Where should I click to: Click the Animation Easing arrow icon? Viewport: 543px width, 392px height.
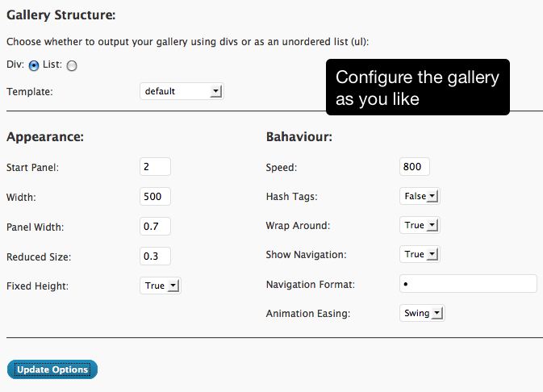[437, 314]
